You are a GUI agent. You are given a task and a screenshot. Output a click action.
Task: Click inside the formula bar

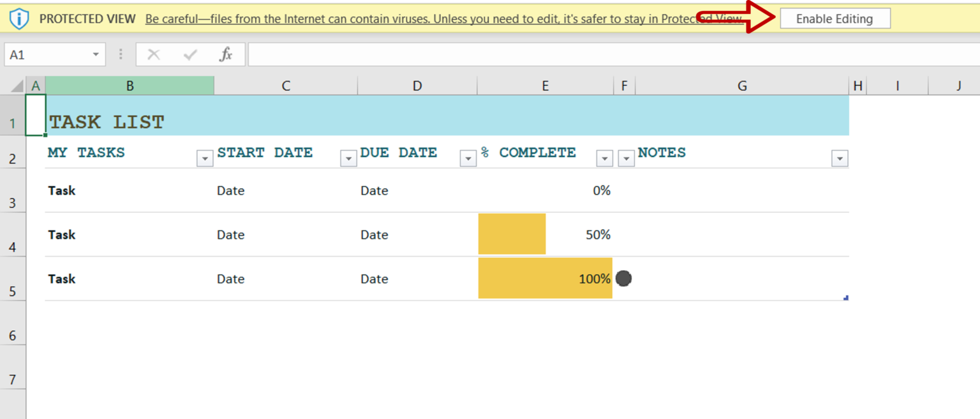(x=447, y=54)
